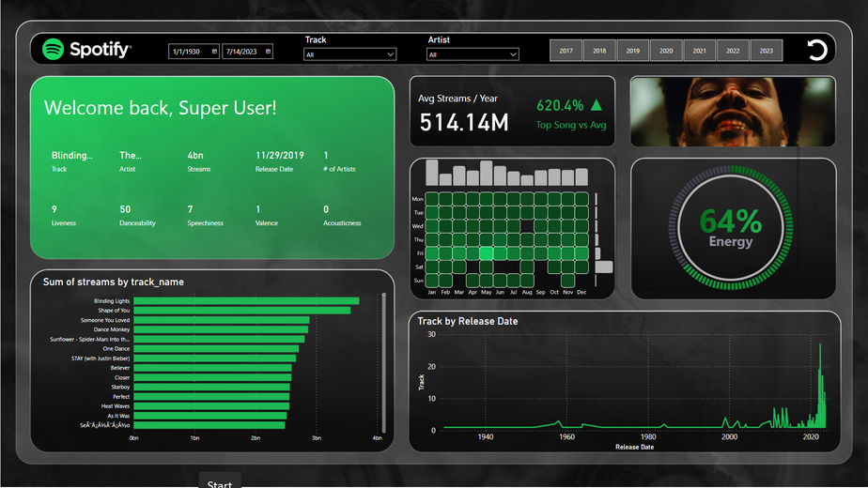The image size is (868, 488).
Task: Open the end date calendar picker icon
Action: point(268,52)
